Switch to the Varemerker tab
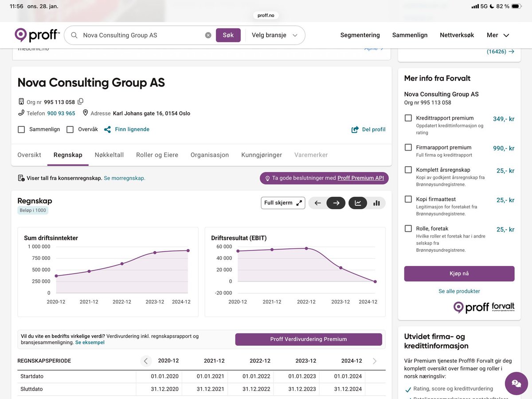 click(x=311, y=155)
